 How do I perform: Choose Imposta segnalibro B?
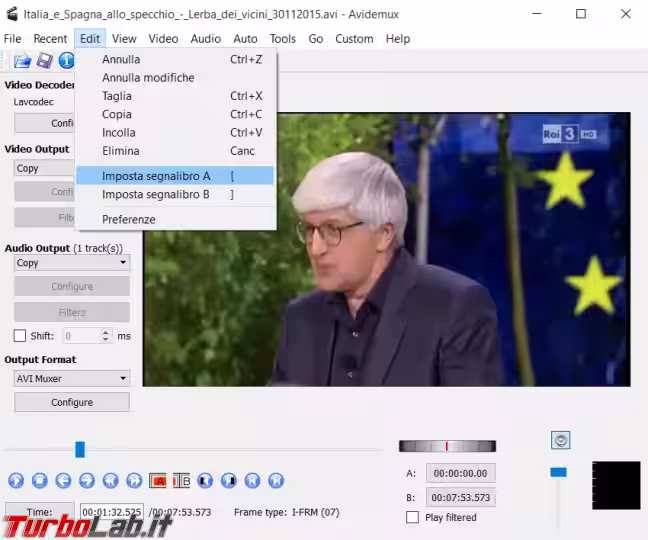pos(175,194)
